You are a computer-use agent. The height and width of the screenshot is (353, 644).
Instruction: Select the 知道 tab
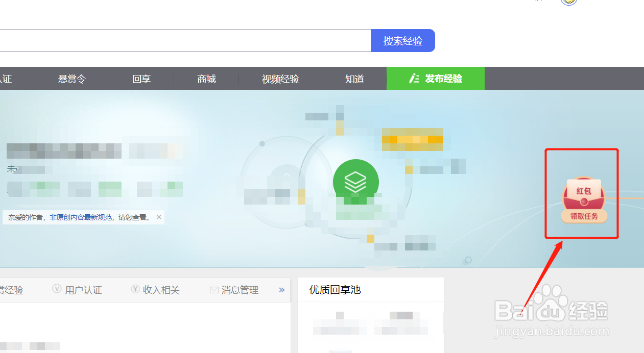click(x=354, y=79)
